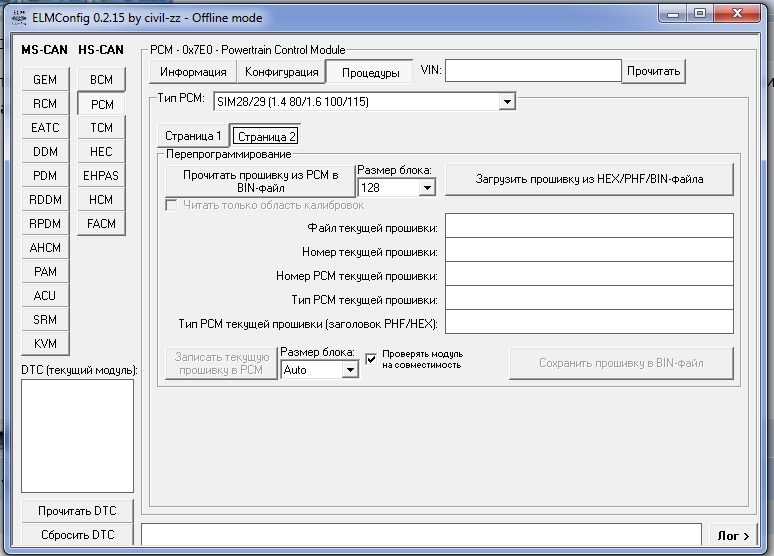
Task: Select the PDM module button
Action: pyautogui.click(x=45, y=176)
